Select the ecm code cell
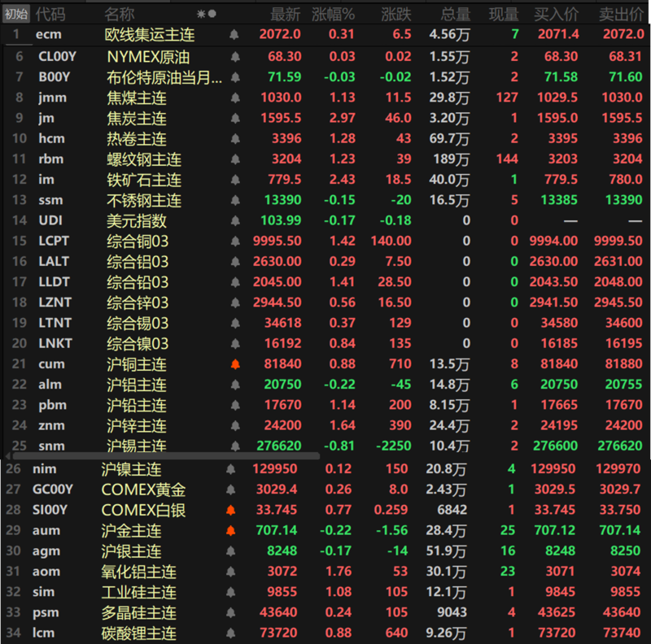Image resolution: width=651 pixels, height=644 pixels. coord(49,34)
